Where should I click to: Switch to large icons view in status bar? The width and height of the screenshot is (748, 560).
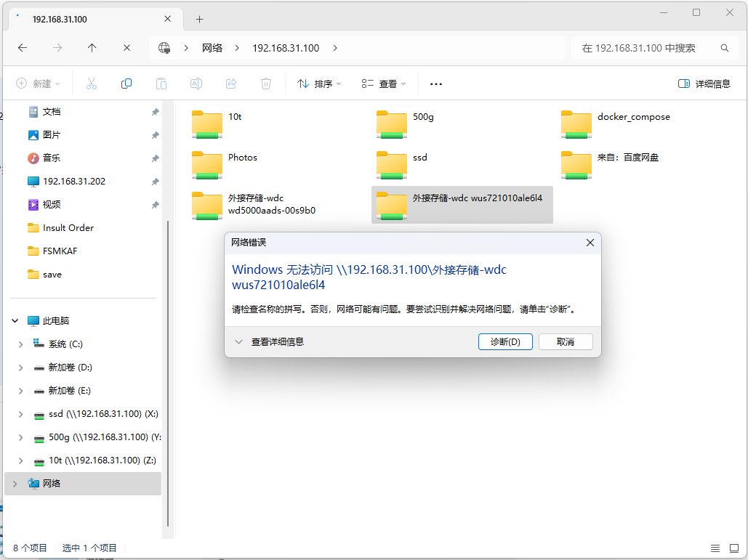[734, 548]
